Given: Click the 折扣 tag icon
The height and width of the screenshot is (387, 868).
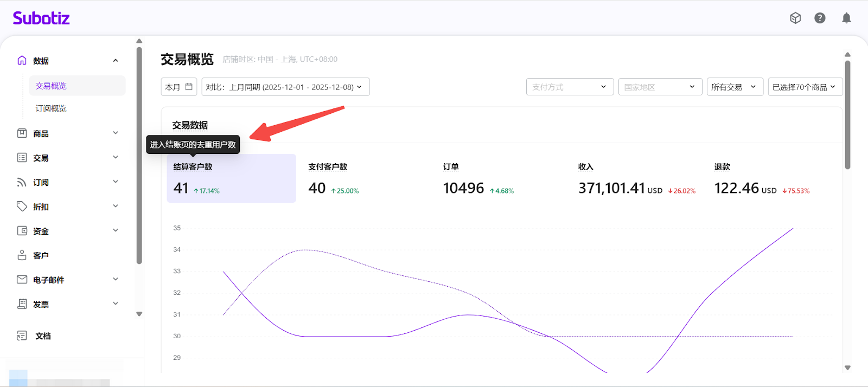Looking at the screenshot, I should pos(22,207).
